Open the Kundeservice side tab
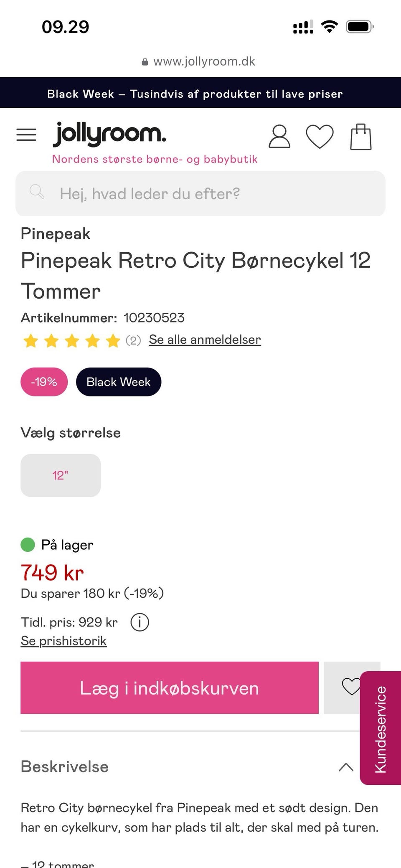 click(381, 728)
